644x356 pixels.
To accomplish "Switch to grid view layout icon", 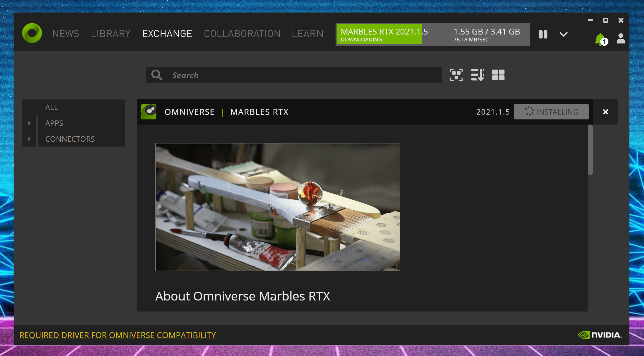I will pos(498,75).
